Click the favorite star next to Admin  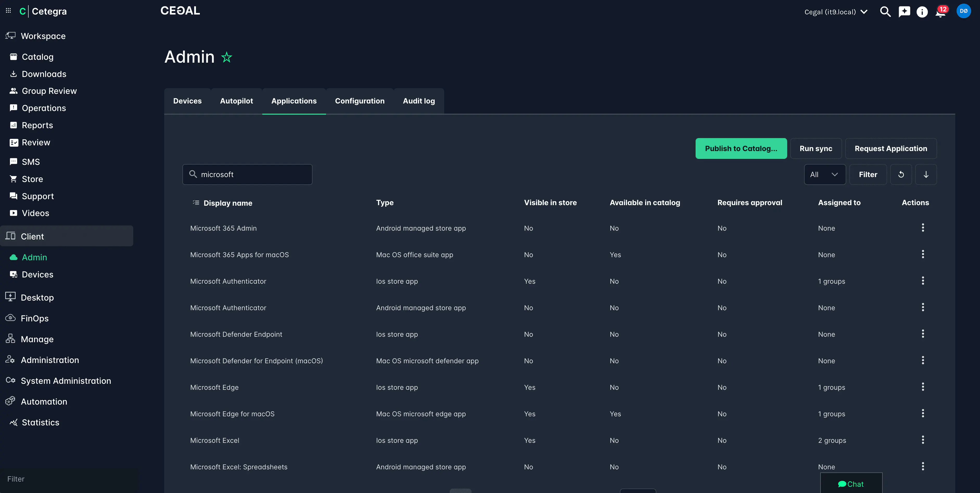click(x=226, y=57)
